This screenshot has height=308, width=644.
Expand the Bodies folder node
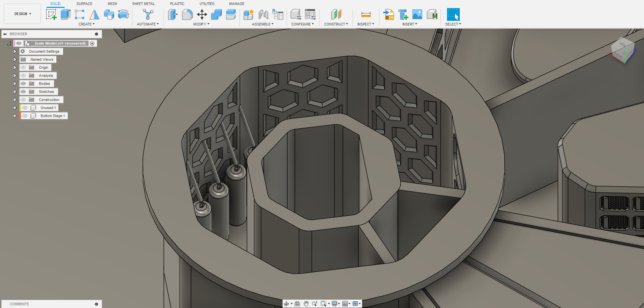point(15,84)
